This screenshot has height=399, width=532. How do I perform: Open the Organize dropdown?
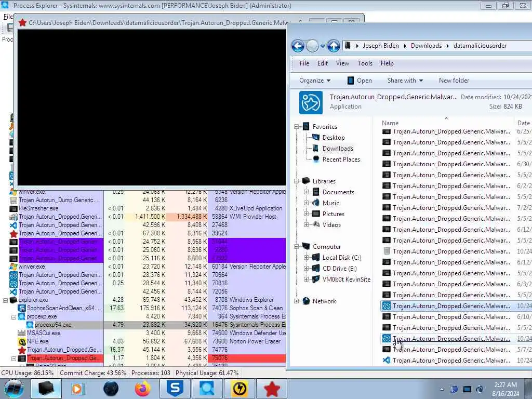click(314, 81)
